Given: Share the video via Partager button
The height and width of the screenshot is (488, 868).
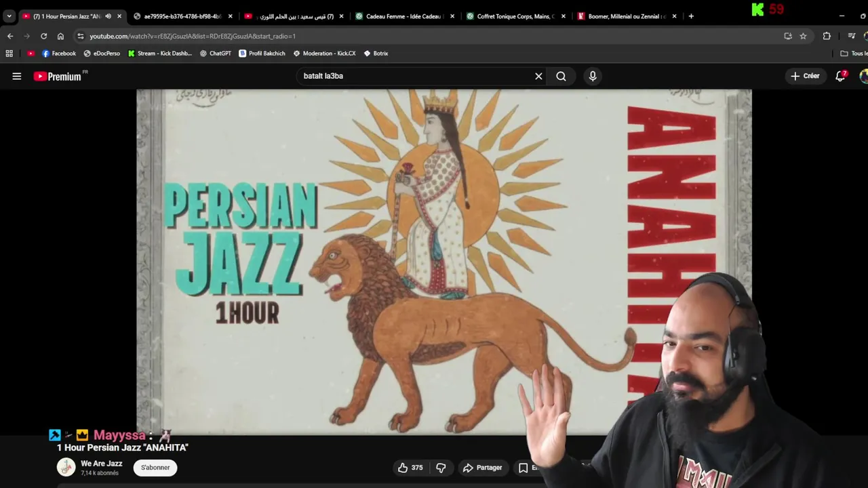Looking at the screenshot, I should tap(482, 468).
